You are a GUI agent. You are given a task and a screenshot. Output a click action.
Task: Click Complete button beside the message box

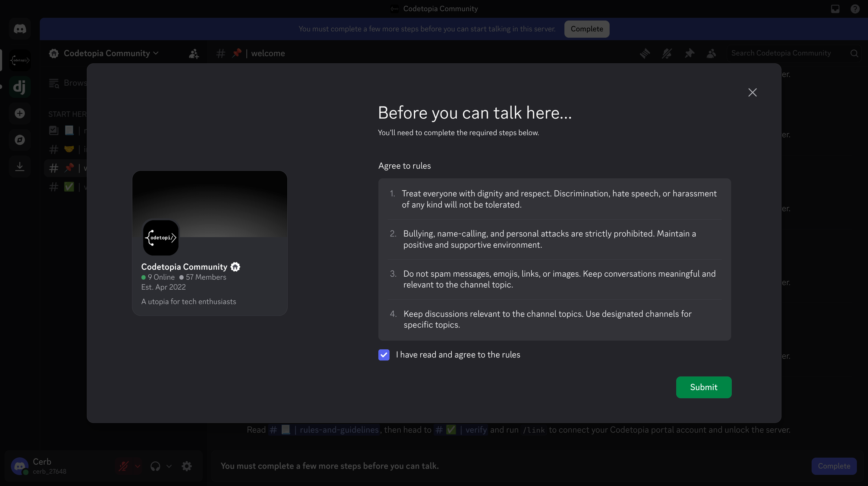click(834, 466)
